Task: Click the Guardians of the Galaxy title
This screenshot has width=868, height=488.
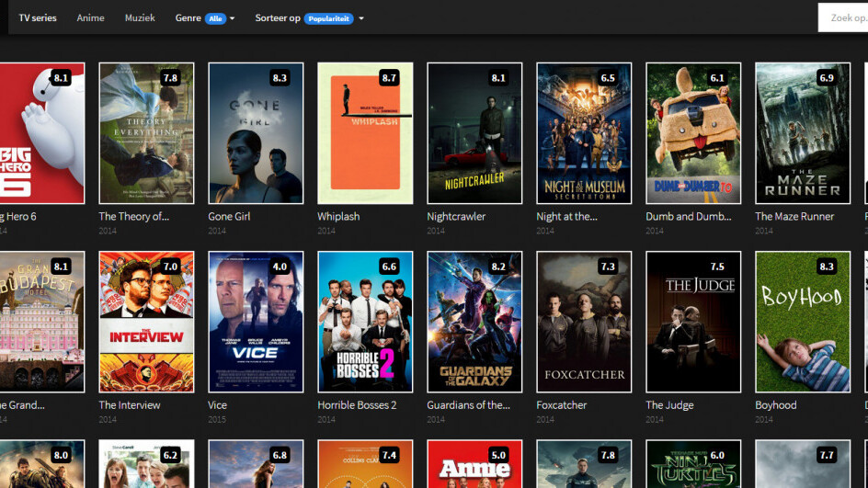Action: (467, 405)
